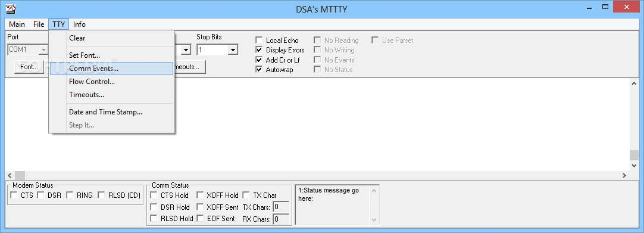Open Comm Events... from the menu
This screenshot has height=233, width=644.
[x=112, y=69]
